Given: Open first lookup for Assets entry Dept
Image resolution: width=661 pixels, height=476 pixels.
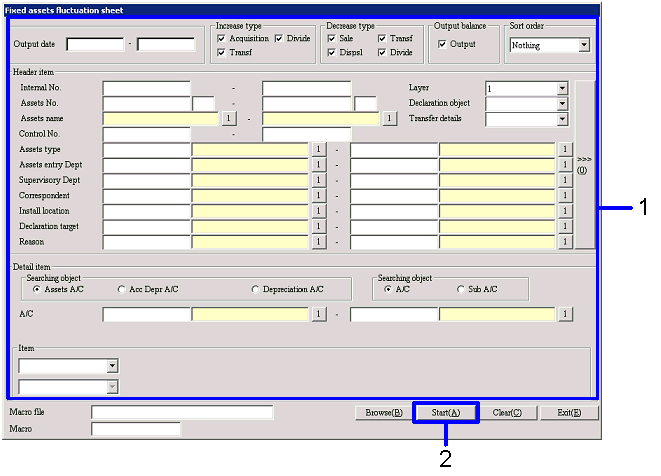Looking at the screenshot, I should (x=319, y=165).
